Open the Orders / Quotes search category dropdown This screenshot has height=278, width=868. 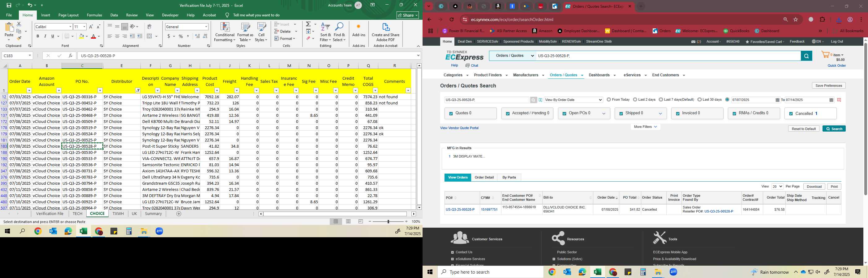[x=513, y=56]
